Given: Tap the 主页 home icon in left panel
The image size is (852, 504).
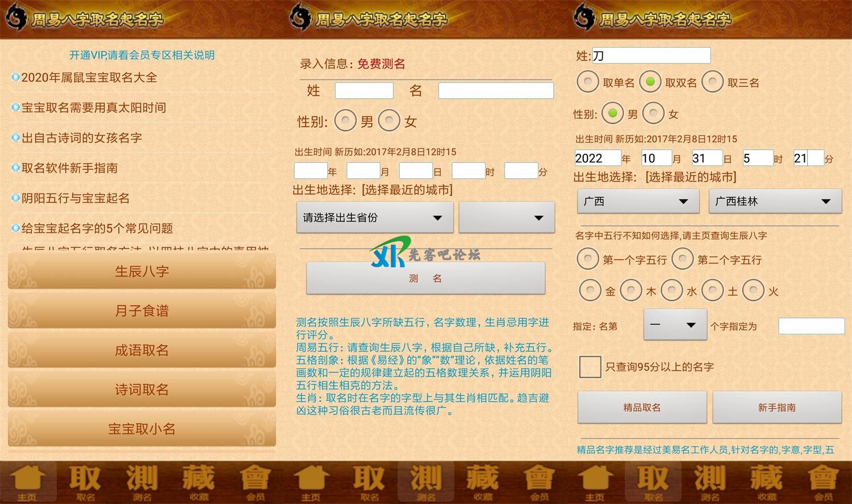Looking at the screenshot, I should 27,482.
